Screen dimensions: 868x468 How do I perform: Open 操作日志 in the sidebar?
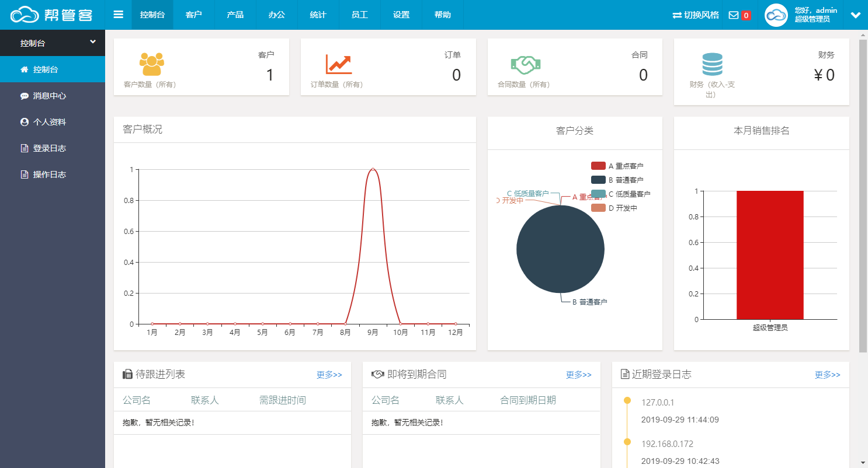53,174
